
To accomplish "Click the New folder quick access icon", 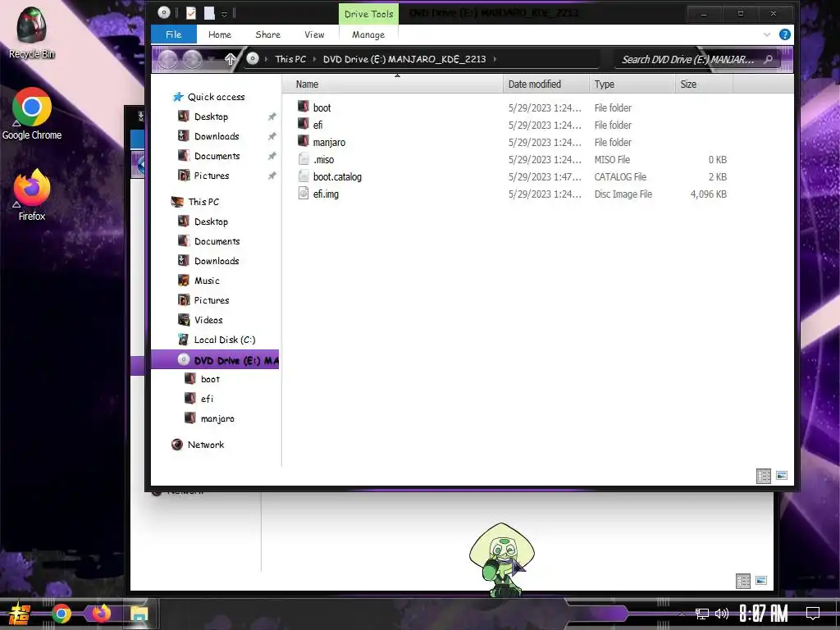I will click(209, 13).
